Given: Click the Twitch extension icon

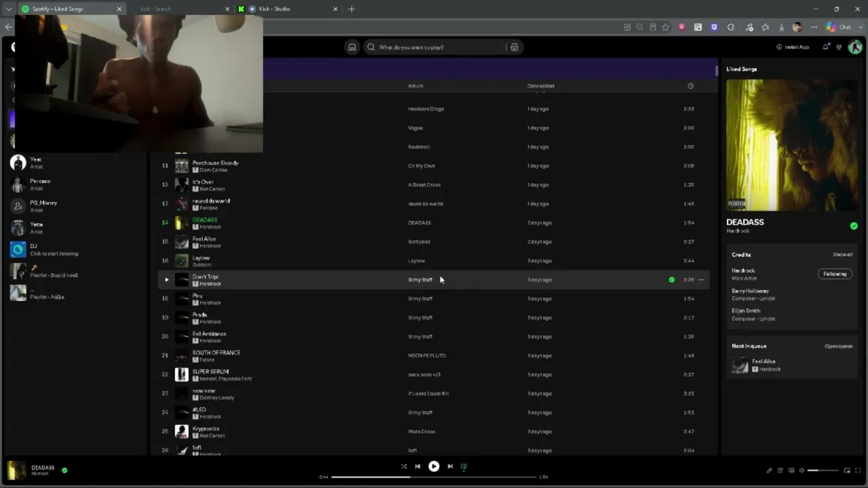Looking at the screenshot, I should pyautogui.click(x=714, y=27).
